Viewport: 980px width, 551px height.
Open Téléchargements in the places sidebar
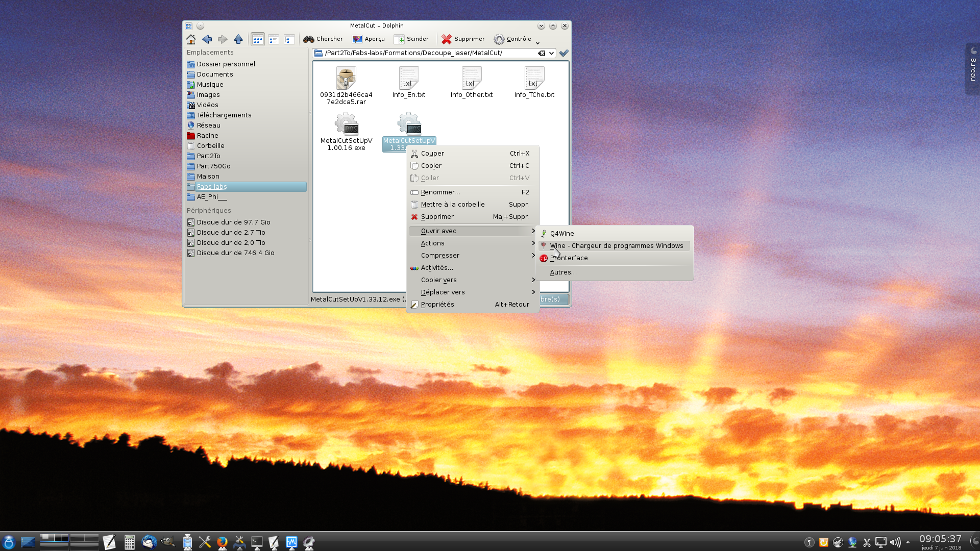tap(224, 115)
